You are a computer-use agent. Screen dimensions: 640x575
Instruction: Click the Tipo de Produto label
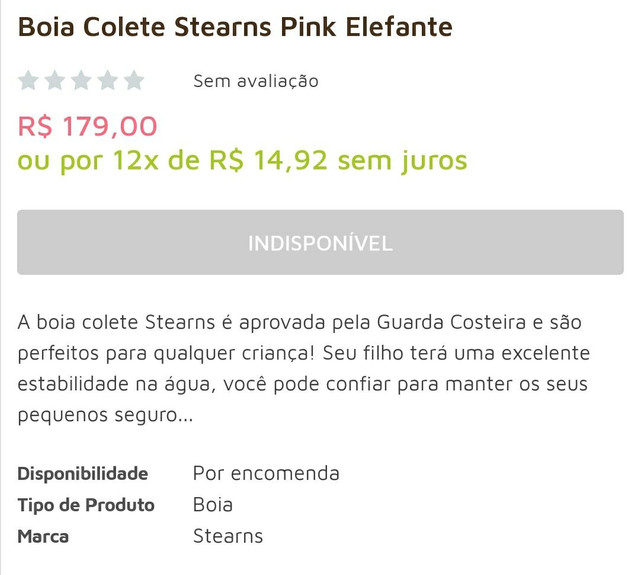pos(86,505)
